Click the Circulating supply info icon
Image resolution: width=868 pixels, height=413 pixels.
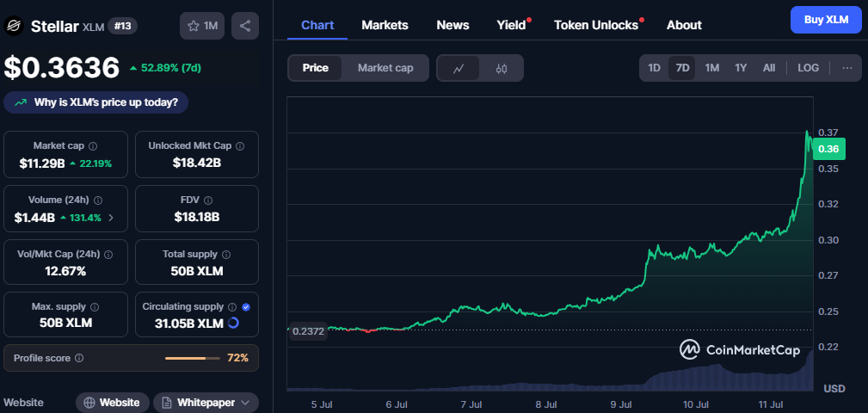click(x=232, y=306)
